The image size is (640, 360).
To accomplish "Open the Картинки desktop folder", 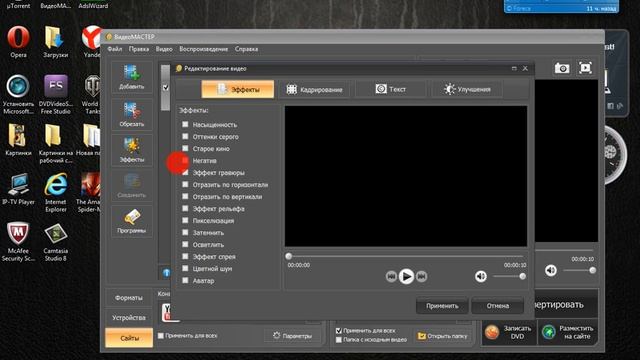I will click(x=18, y=140).
